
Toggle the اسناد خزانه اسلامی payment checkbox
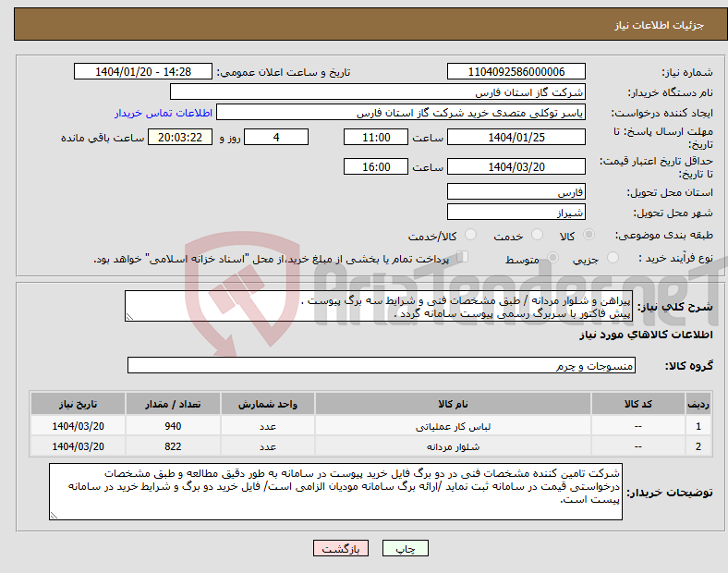point(463,257)
